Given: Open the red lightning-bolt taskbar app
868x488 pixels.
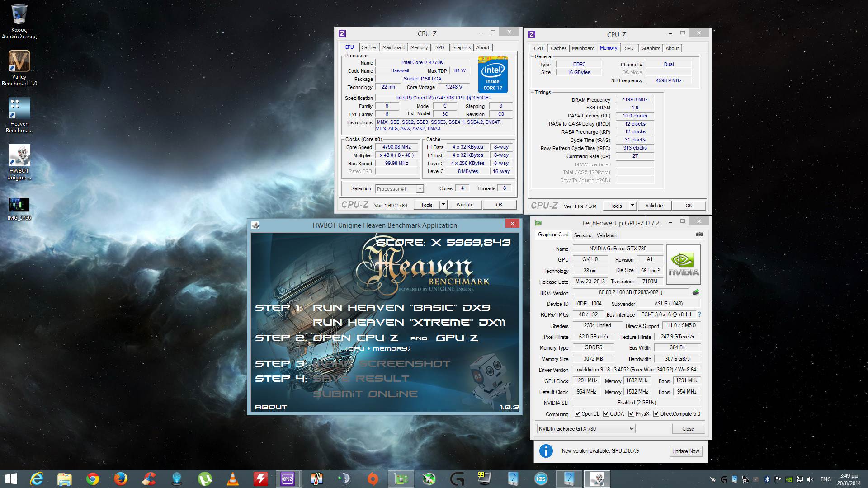Looking at the screenshot, I should pyautogui.click(x=260, y=479).
